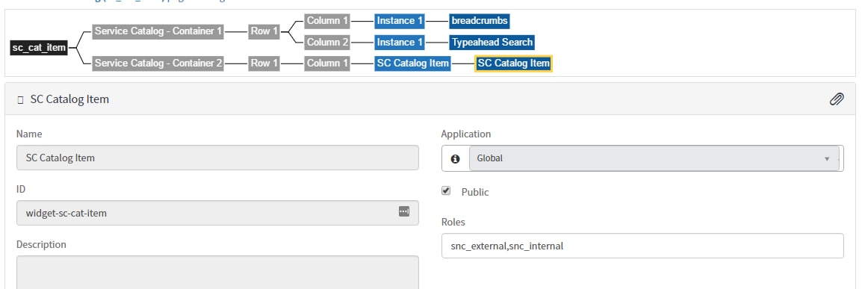Click the Roles input field
The image size is (868, 289).
click(642, 246)
